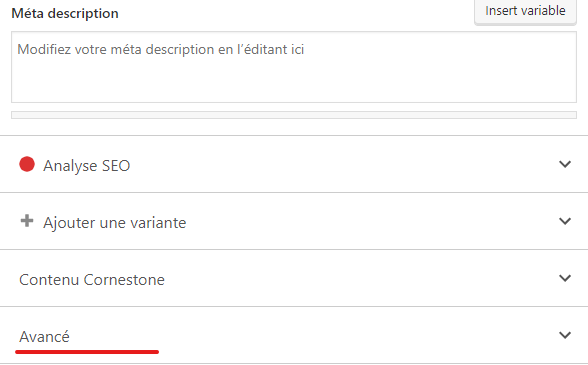Click the red underline beneath Avancé
The height and width of the screenshot is (365, 588).
(87, 352)
